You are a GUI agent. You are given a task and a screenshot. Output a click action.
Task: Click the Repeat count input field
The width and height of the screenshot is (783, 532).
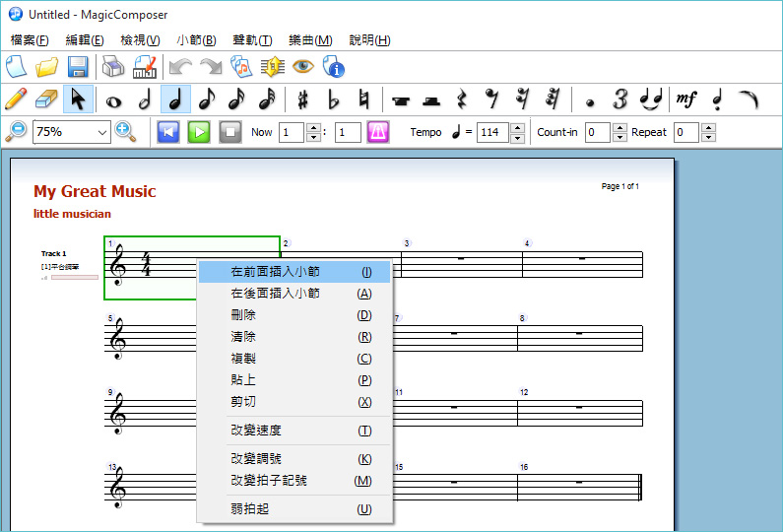click(x=685, y=132)
